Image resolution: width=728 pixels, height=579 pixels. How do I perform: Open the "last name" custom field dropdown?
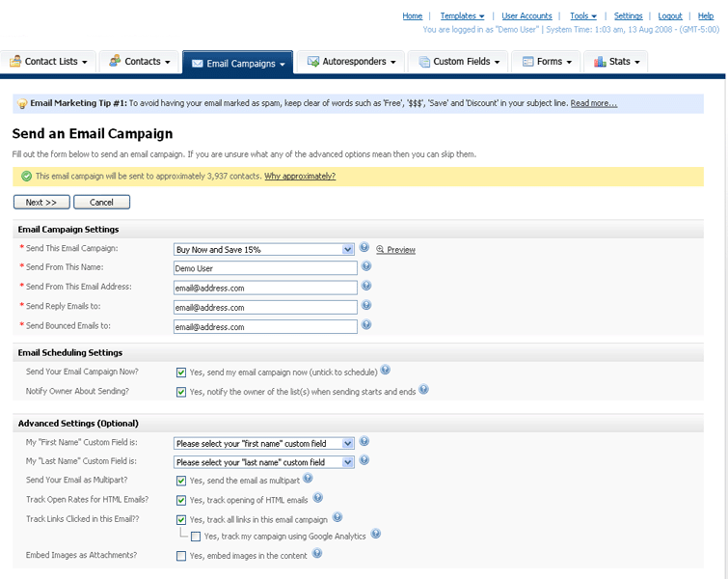(263, 462)
